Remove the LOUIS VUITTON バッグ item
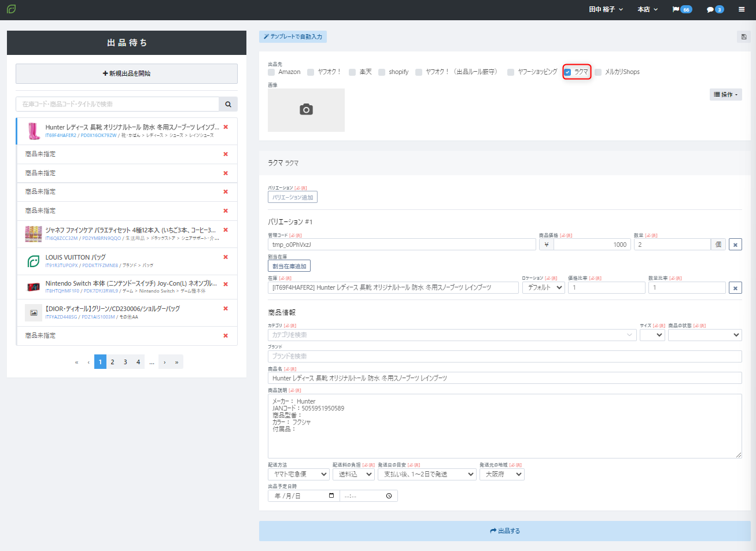Viewport: 756px width, 551px height. 226,257
